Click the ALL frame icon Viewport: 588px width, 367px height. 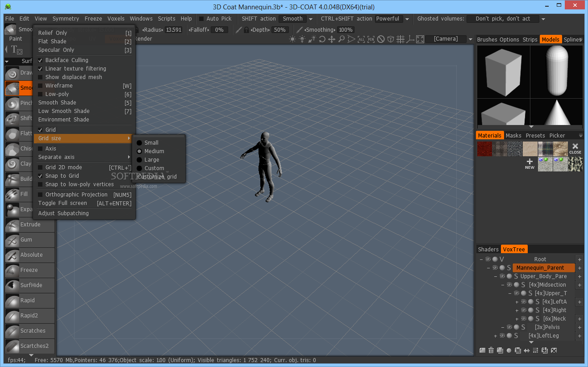[x=361, y=39]
